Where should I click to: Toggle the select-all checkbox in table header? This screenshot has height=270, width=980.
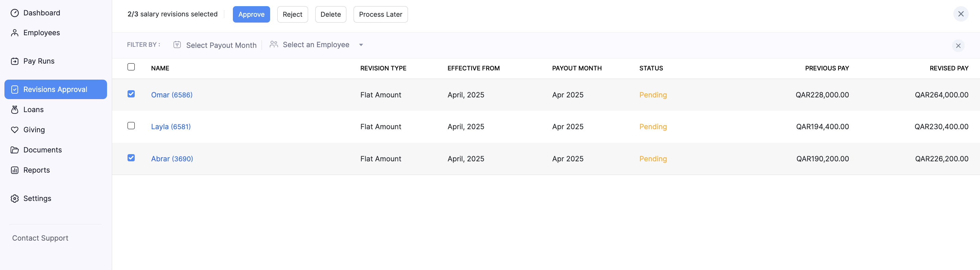click(x=131, y=67)
